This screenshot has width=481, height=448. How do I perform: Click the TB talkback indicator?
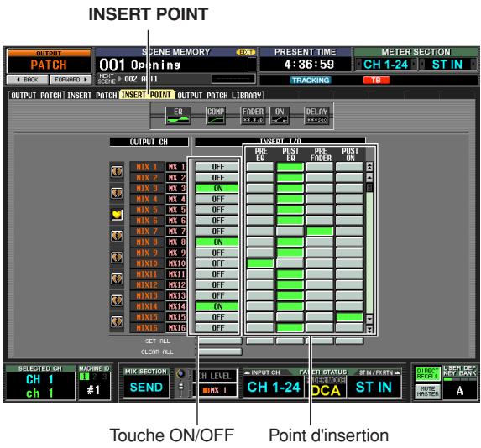click(x=376, y=80)
